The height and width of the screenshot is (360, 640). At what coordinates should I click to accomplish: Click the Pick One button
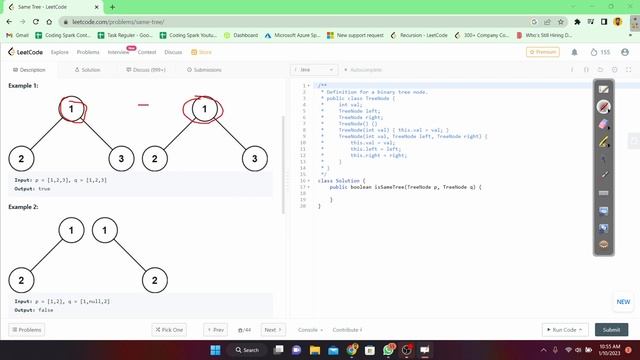pos(169,330)
